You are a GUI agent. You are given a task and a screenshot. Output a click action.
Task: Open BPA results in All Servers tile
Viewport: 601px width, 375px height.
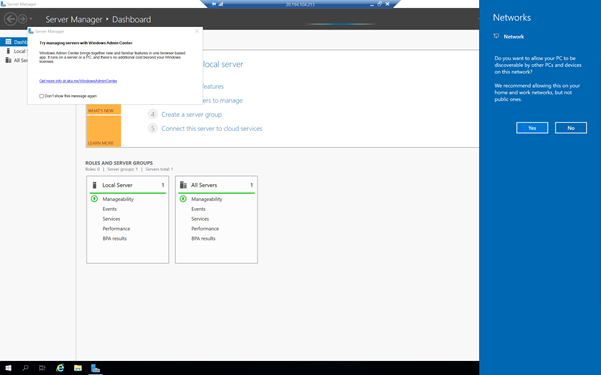pos(203,238)
